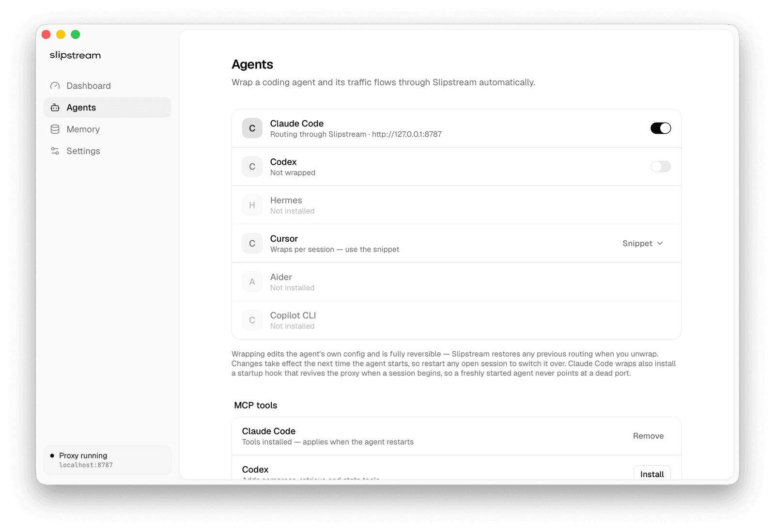
Task: Expand the Cursor Snippet dropdown
Action: click(643, 243)
